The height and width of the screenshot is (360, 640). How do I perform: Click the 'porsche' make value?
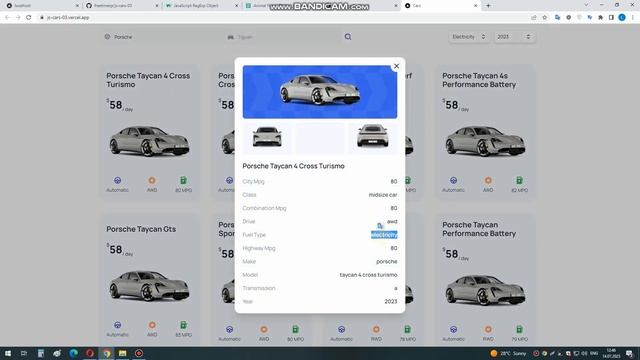[387, 261]
